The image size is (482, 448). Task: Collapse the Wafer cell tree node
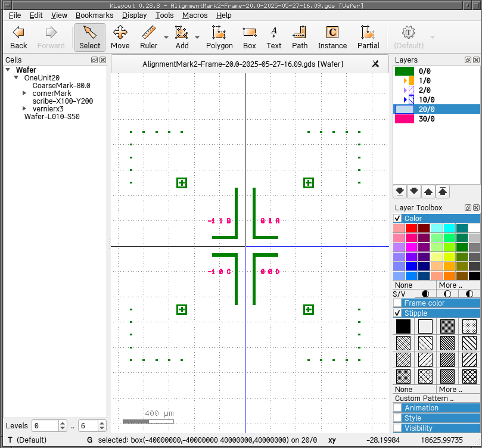click(x=8, y=70)
